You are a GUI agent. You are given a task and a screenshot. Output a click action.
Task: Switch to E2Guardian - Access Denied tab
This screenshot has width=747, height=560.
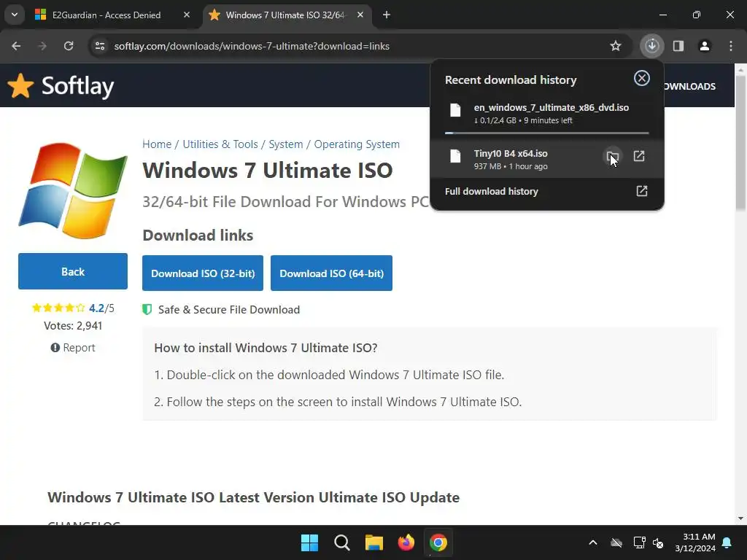coord(107,15)
